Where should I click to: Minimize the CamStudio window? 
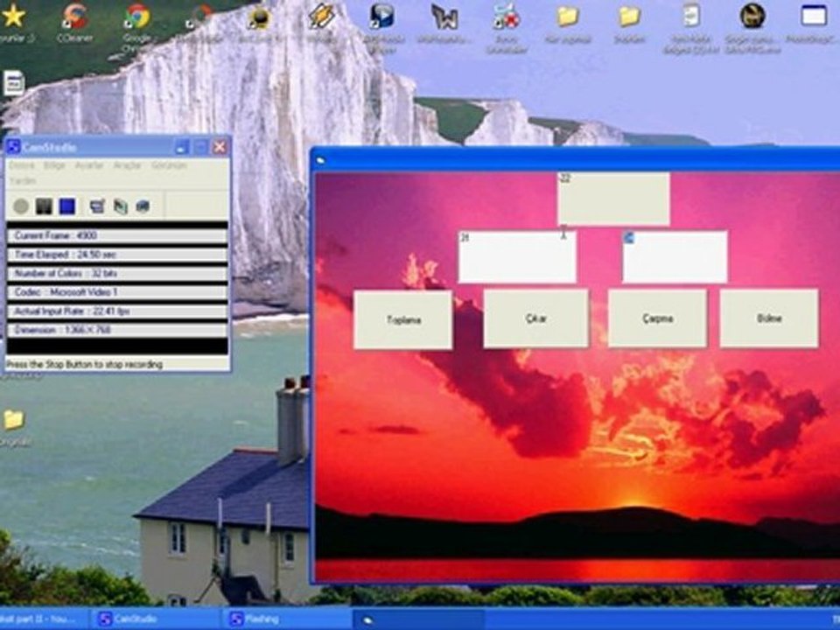182,147
